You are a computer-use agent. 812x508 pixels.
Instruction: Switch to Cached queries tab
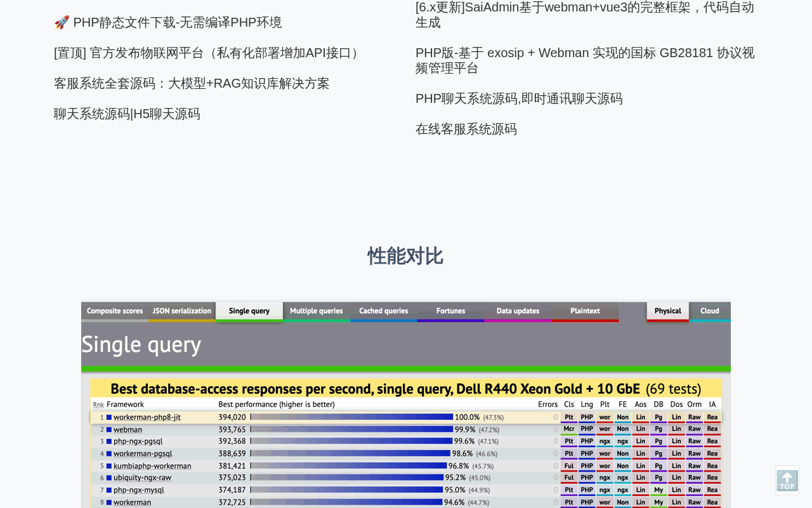384,311
